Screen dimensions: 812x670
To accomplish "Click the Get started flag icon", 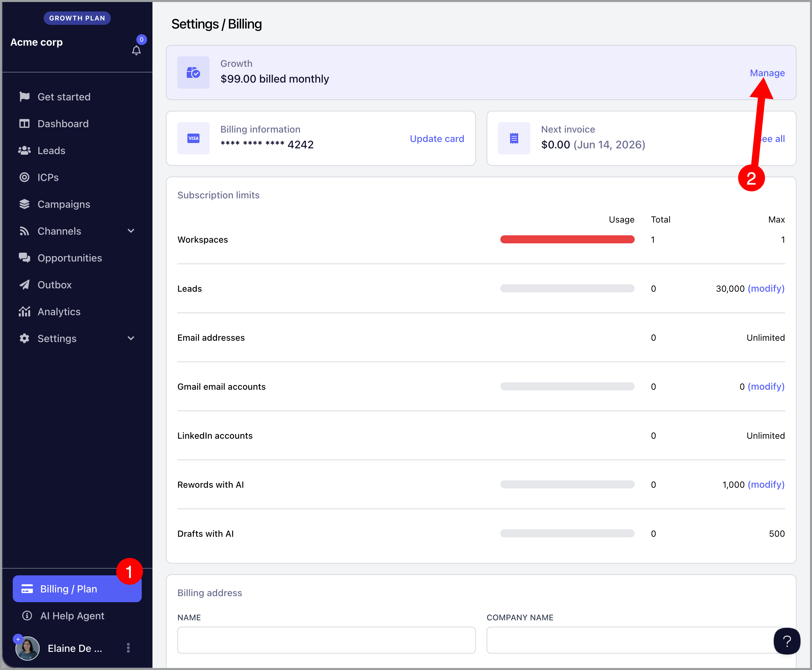I will [x=24, y=96].
